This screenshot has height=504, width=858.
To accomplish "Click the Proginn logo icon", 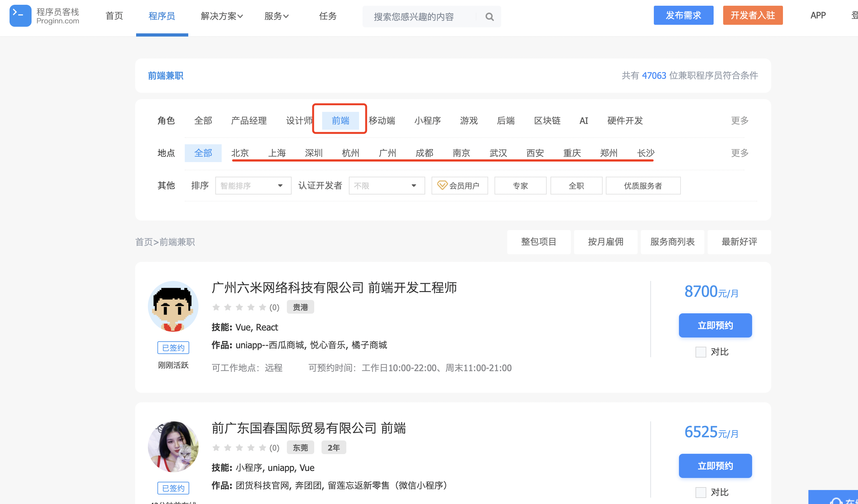I will (x=20, y=16).
